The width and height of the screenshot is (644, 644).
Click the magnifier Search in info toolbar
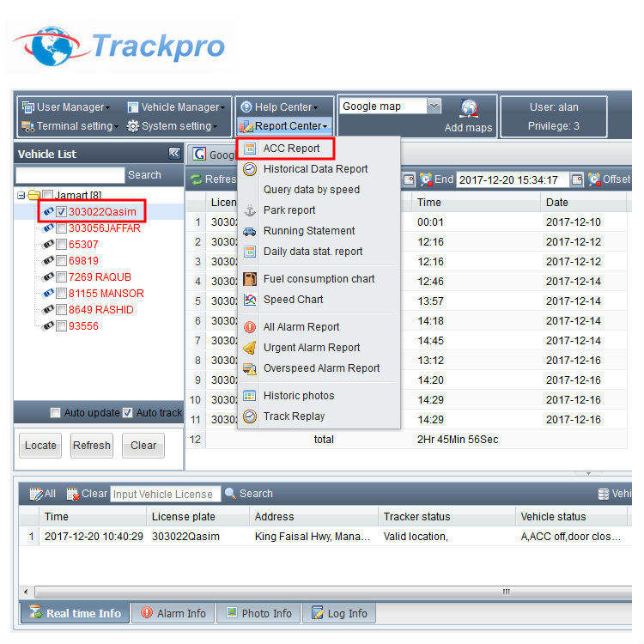[230, 493]
